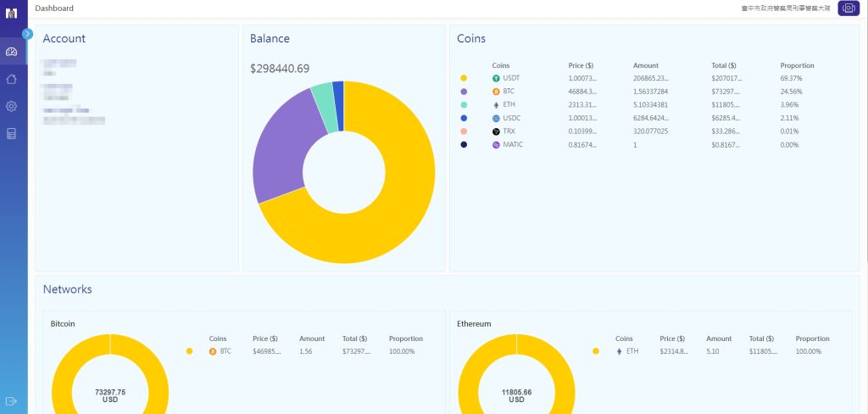This screenshot has height=414, width=868.
Task: Click the app logo at top-left
Action: click(12, 13)
